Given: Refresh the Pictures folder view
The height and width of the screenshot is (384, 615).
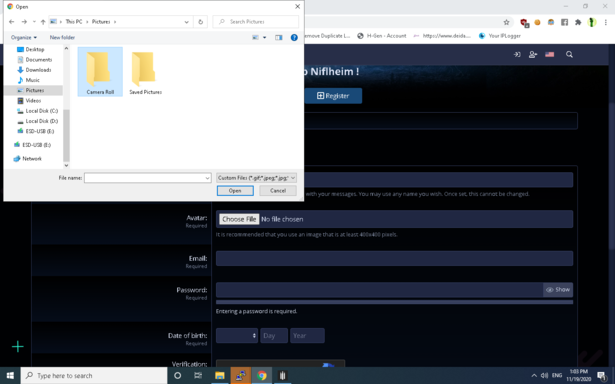Looking at the screenshot, I should pos(200,22).
